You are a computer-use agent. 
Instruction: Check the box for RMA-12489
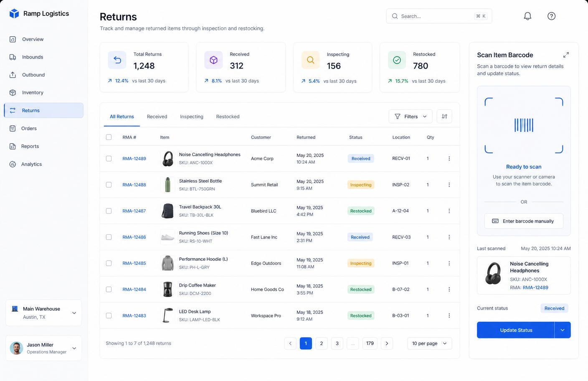(109, 158)
